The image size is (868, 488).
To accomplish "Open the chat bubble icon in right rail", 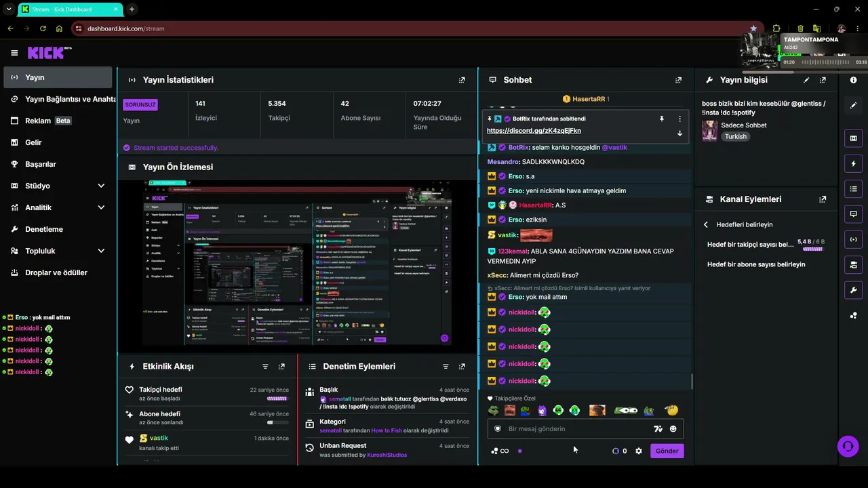I will [x=853, y=213].
